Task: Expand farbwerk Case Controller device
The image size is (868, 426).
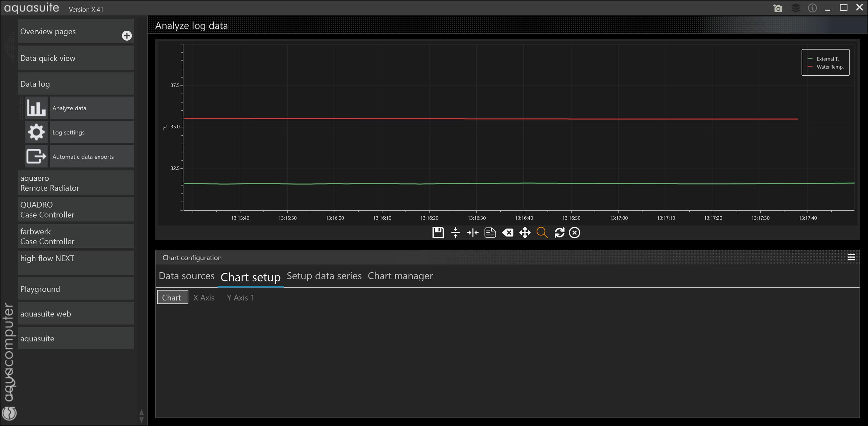Action: click(76, 236)
